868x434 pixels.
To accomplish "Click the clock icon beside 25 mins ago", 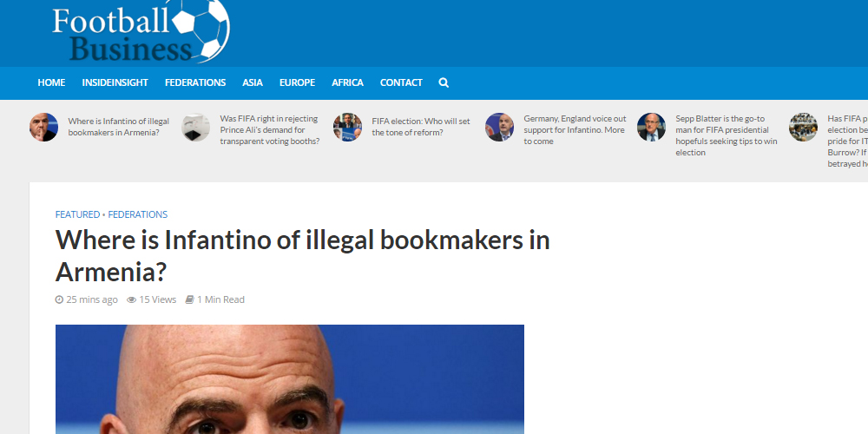I will 59,299.
